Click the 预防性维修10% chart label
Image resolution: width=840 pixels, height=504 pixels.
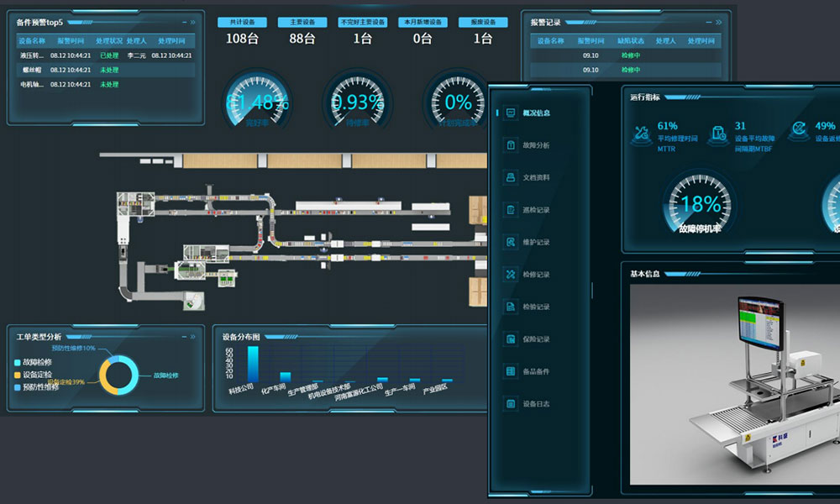click(74, 348)
